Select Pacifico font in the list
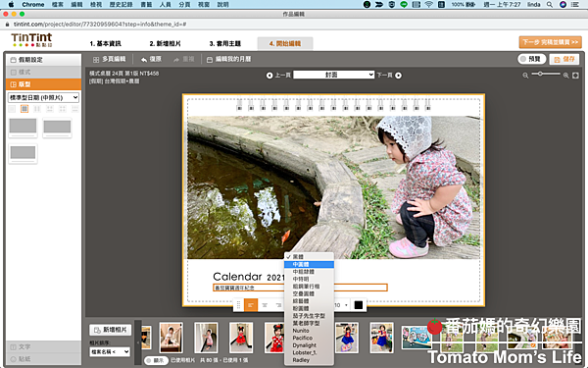Image resolution: width=588 pixels, height=368 pixels. tap(309, 338)
